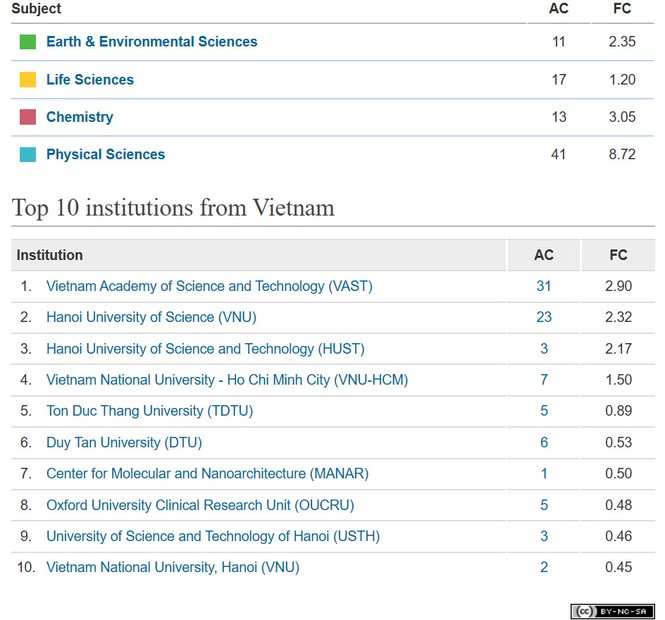Click the AC count 31 for VAST
The width and height of the screenshot is (665, 620).
pos(544,286)
